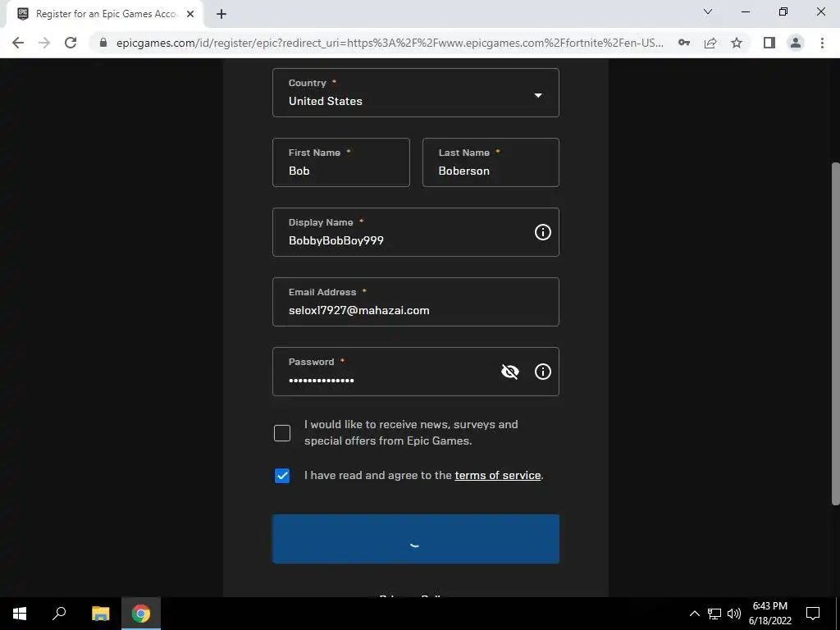Open the taskbar clock and date
This screenshot has width=840, height=630.
[x=769, y=614]
